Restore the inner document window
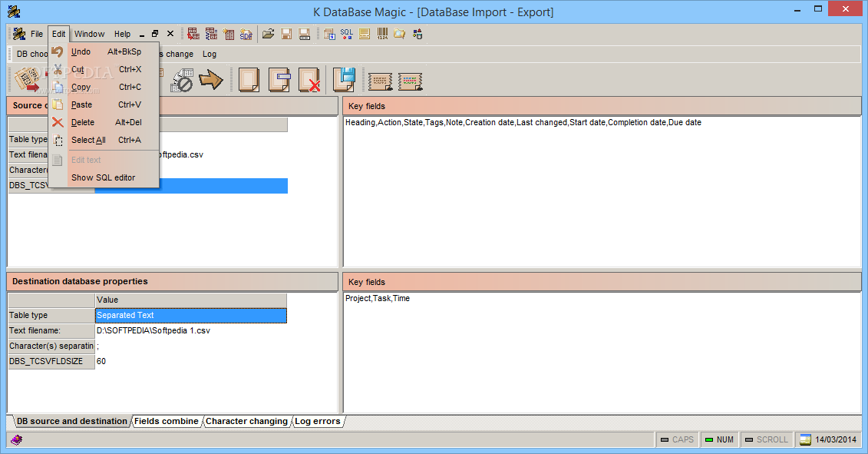The image size is (868, 454). [155, 34]
